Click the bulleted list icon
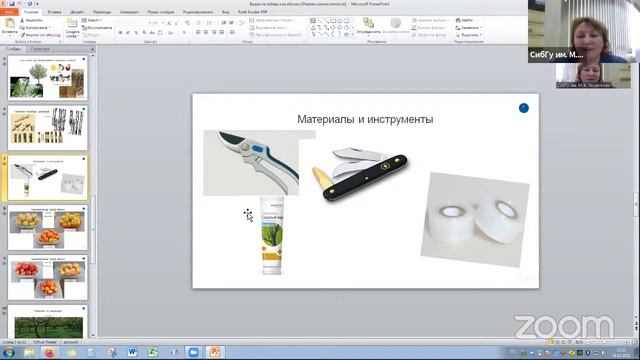640x360 pixels. [199, 23]
